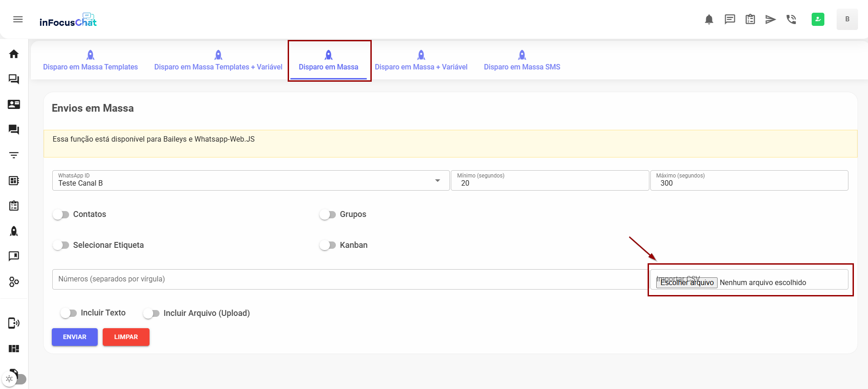
Task: Go to home icon in sidebar
Action: pyautogui.click(x=14, y=54)
